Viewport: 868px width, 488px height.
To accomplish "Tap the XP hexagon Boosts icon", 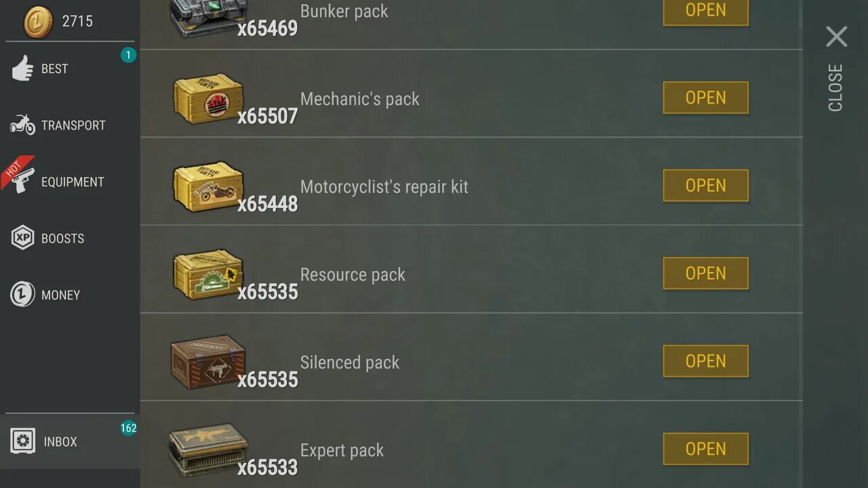I will click(x=22, y=238).
